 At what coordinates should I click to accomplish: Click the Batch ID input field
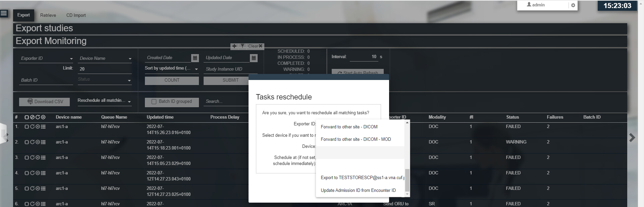click(x=46, y=80)
